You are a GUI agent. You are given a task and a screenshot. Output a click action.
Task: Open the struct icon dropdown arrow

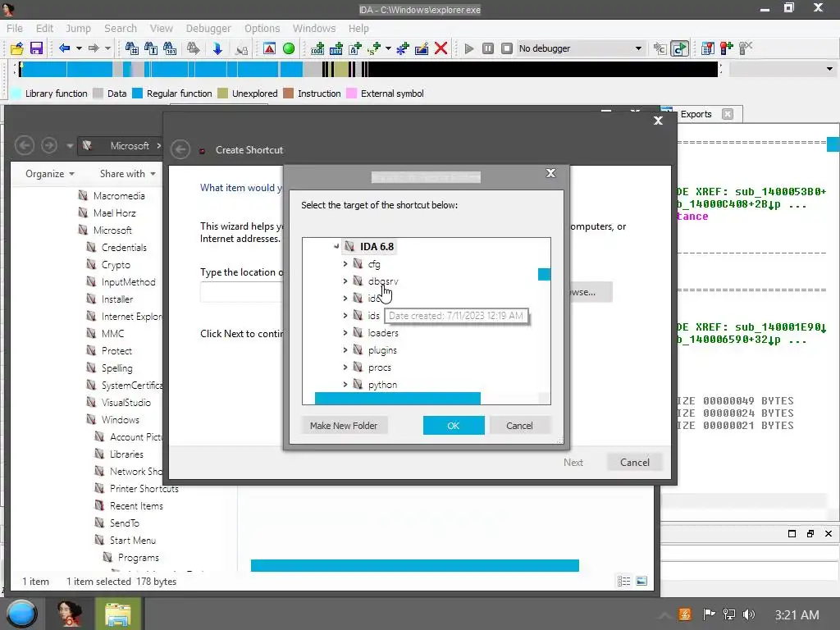pyautogui.click(x=388, y=48)
